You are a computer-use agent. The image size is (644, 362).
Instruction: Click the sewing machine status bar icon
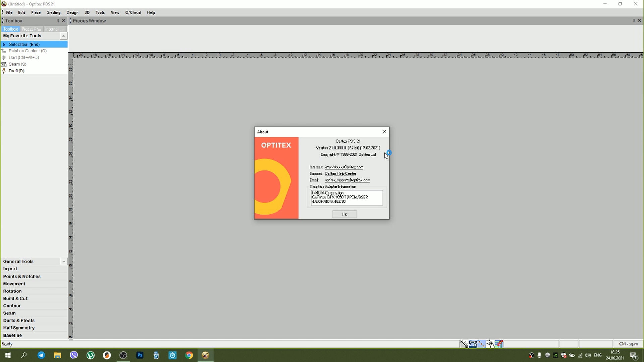[x=473, y=344]
